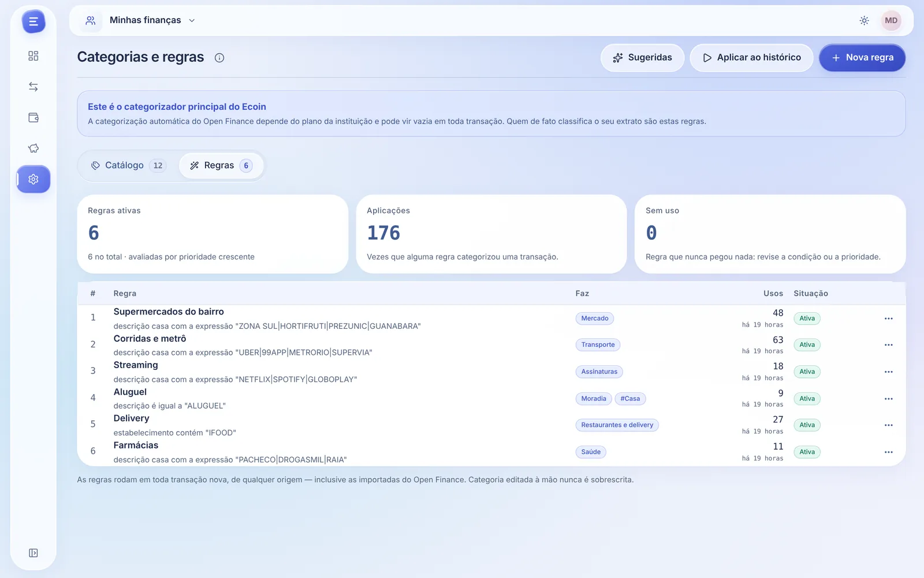Open the MD user avatar
924x578 pixels.
(x=891, y=20)
